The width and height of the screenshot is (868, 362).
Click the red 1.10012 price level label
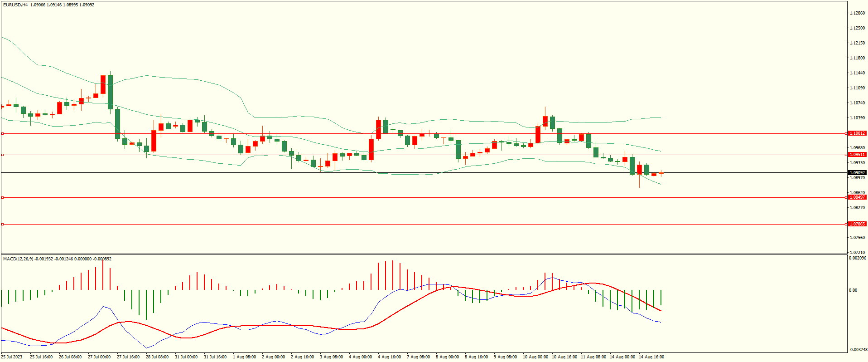pyautogui.click(x=857, y=133)
